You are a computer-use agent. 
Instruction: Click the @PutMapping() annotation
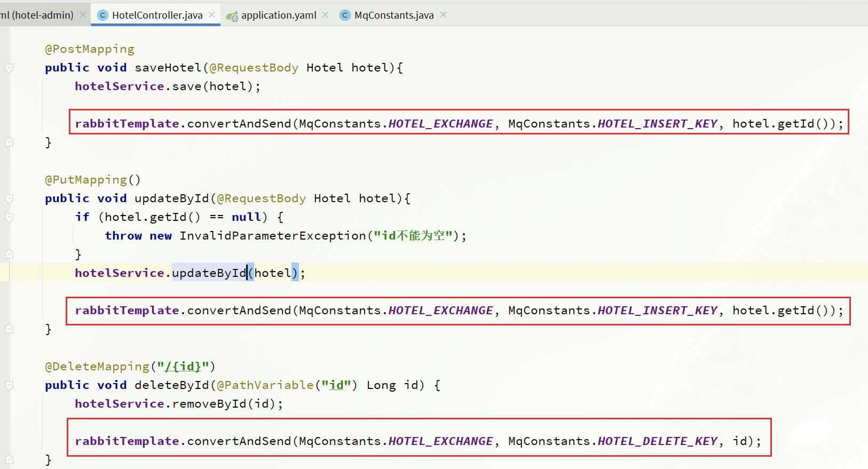93,180
